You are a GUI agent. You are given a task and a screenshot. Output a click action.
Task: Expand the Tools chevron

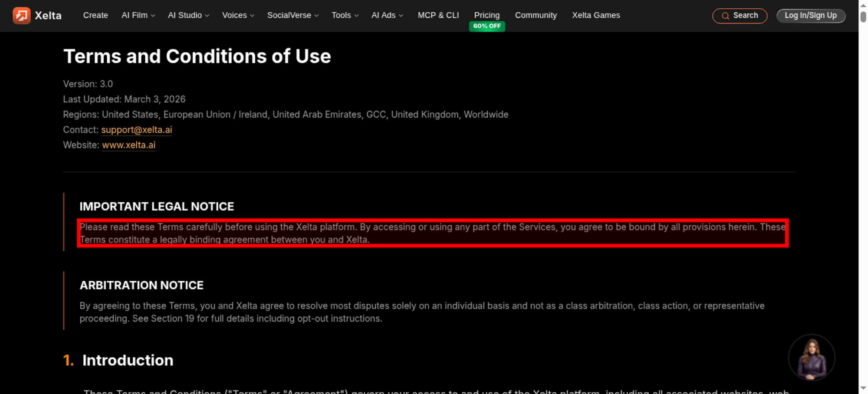[356, 16]
